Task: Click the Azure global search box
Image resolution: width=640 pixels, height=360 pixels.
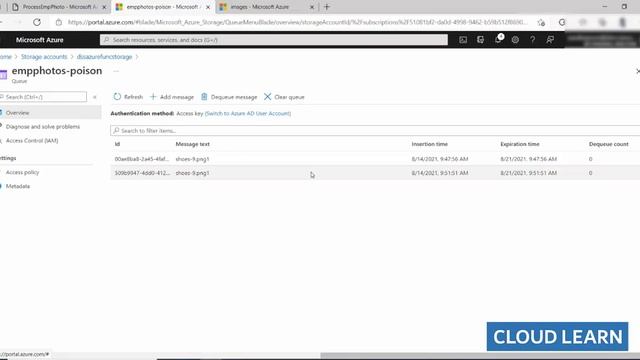Action: click(273, 40)
